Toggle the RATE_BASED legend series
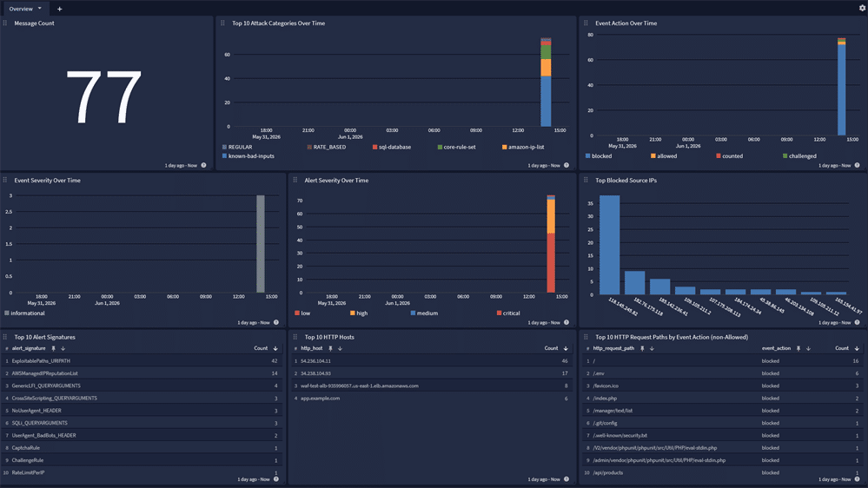 pos(326,147)
